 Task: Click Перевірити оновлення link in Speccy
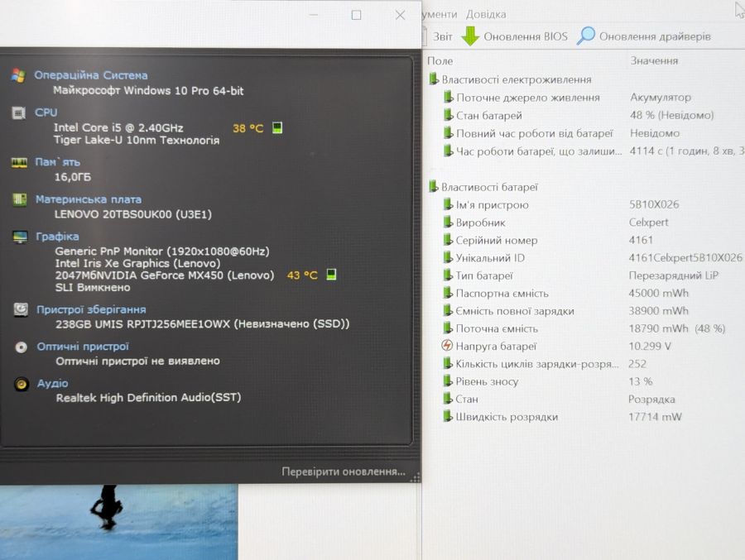[344, 471]
